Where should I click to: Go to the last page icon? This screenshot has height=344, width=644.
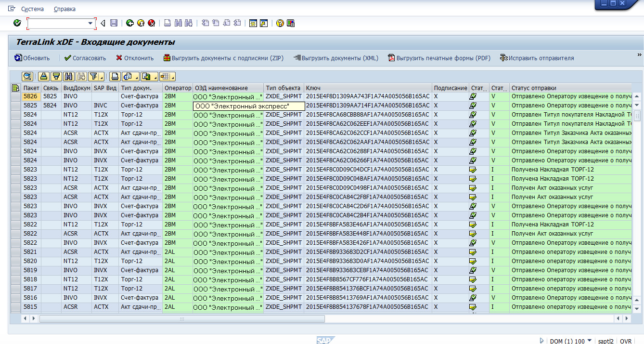[x=237, y=23]
